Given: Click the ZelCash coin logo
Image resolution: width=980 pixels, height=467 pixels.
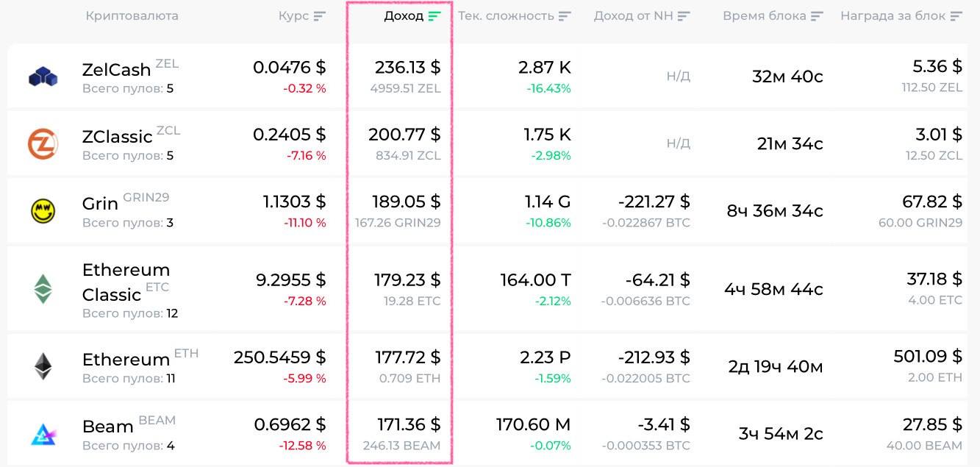Looking at the screenshot, I should (x=43, y=76).
